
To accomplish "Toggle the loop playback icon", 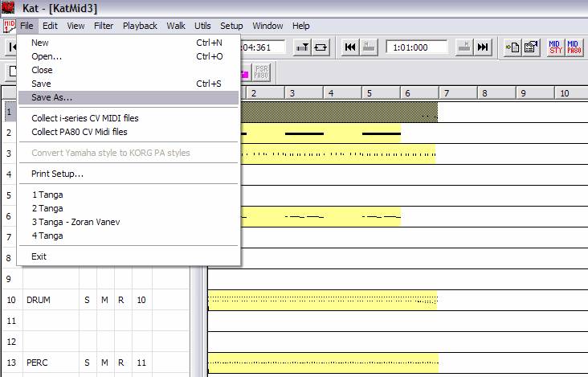I will point(321,47).
